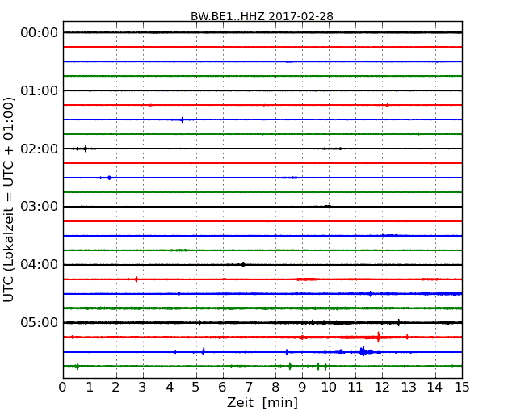Click the UTC Lokalzeit vertical axis label
525x420 pixels.
coord(9,199)
